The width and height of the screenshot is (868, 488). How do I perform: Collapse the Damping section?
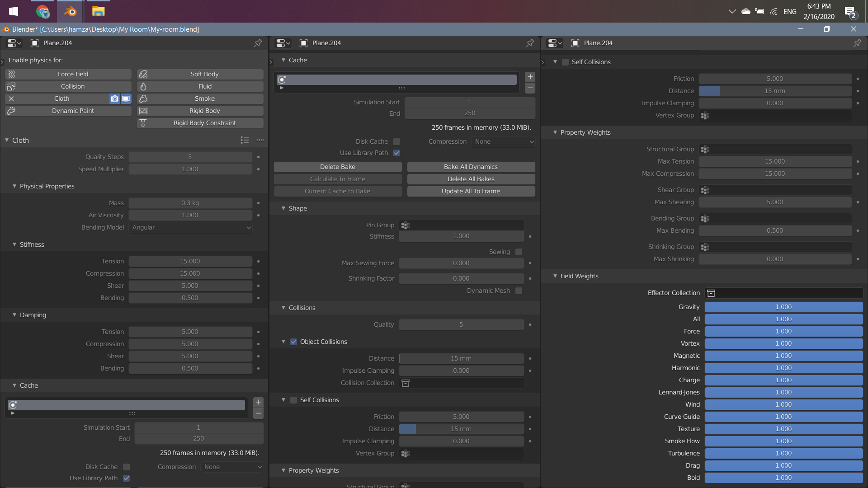pos(14,315)
